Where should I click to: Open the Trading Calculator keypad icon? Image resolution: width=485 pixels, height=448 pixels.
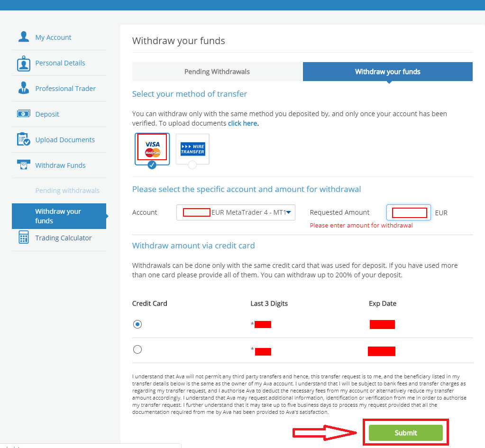[x=24, y=238]
